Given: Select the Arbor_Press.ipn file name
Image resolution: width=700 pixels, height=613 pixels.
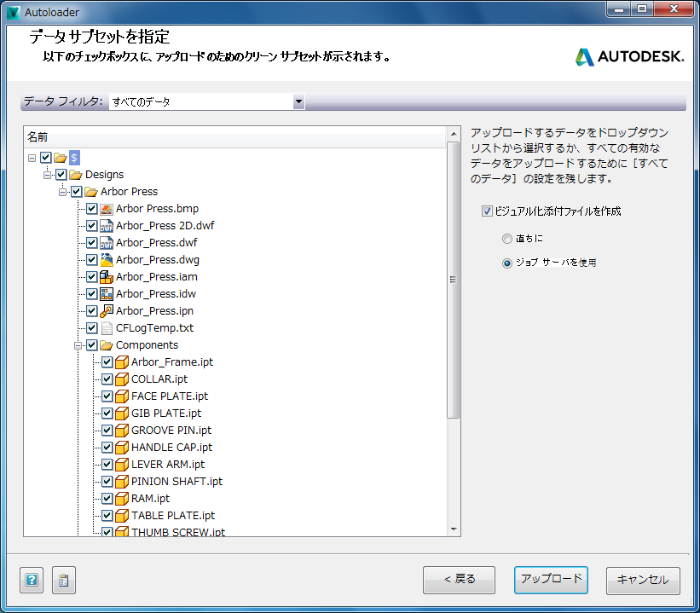Looking at the screenshot, I should point(154,310).
